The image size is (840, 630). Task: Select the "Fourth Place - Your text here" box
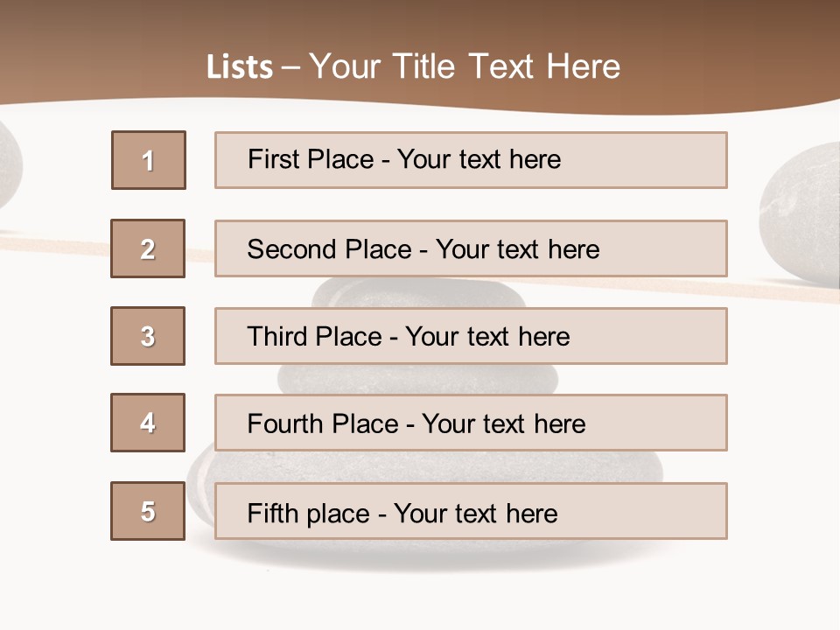471,423
